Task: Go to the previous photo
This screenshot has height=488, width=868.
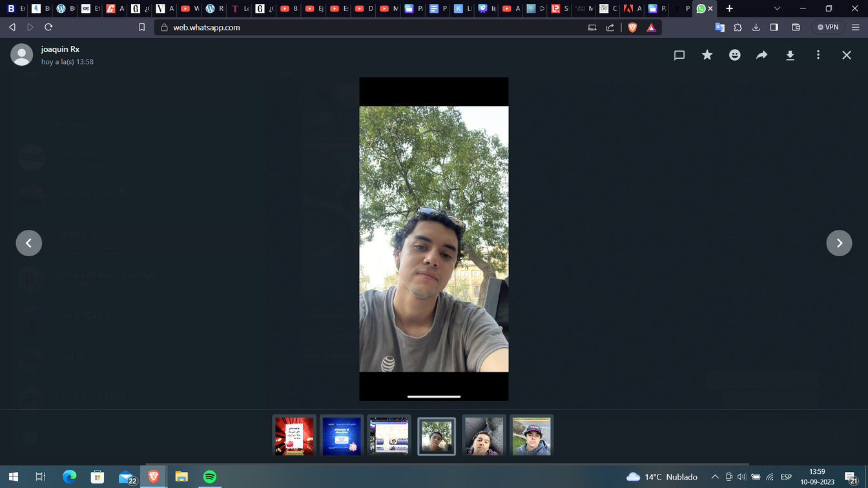Action: [28, 243]
